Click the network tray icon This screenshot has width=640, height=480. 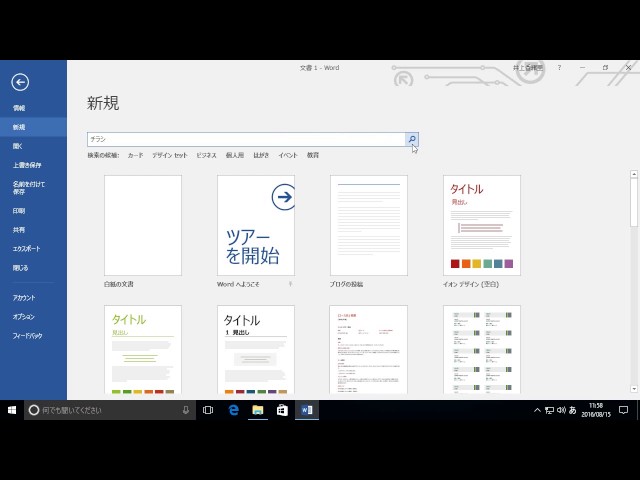pyautogui.click(x=549, y=410)
